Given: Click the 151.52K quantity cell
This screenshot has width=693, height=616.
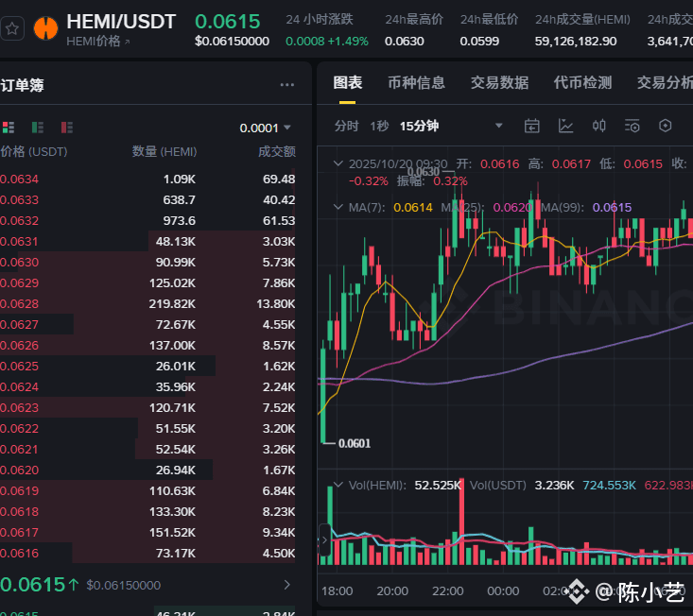Looking at the screenshot, I should click(172, 533).
